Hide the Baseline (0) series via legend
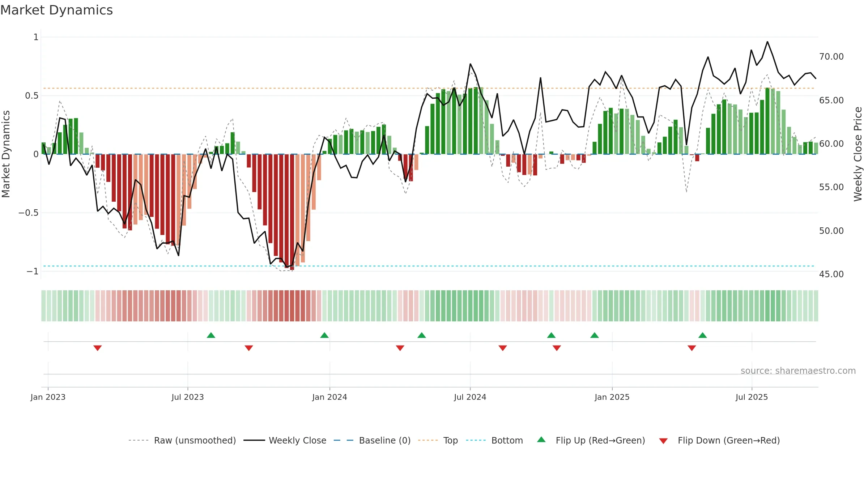Viewport: 868px width, 488px height. (372, 440)
